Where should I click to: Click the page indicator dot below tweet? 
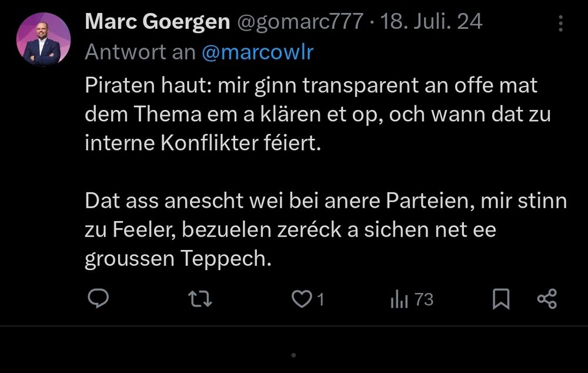[x=293, y=355]
